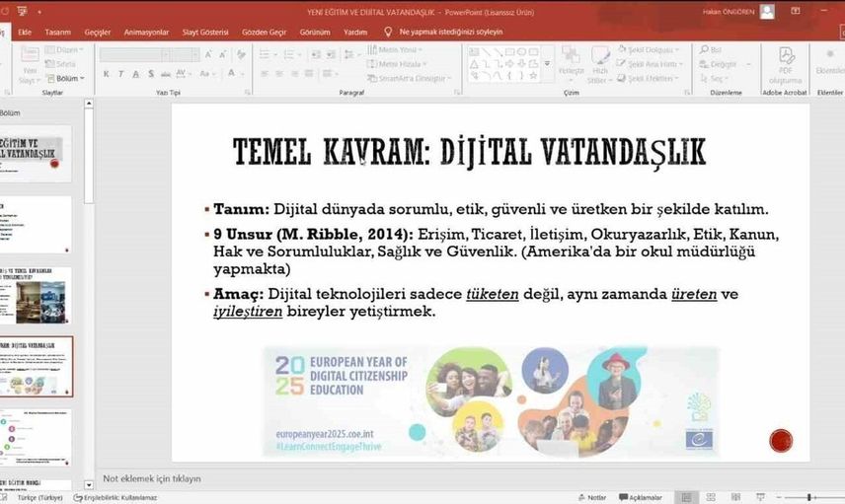Click the PDF oluşturma Acrobat icon

(786, 61)
